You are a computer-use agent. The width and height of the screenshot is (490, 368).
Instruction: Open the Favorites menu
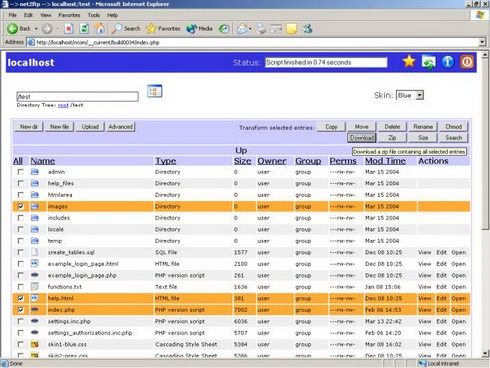click(x=69, y=15)
